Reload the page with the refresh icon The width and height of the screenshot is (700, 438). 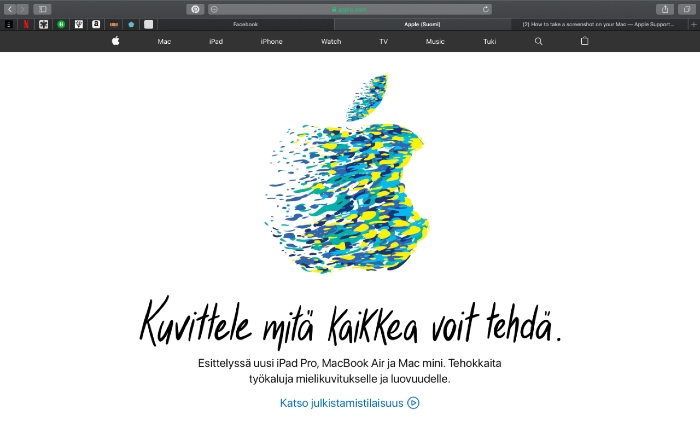[x=486, y=9]
